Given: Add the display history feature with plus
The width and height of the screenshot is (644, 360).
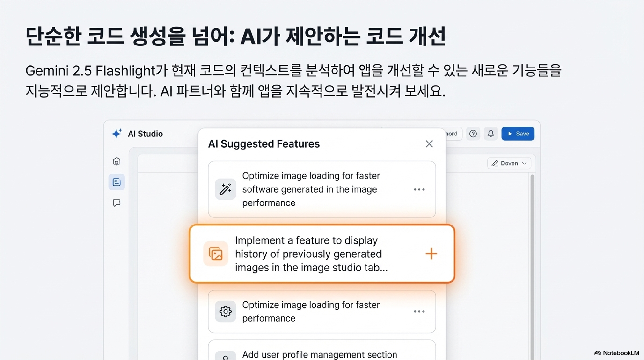Looking at the screenshot, I should [x=431, y=254].
